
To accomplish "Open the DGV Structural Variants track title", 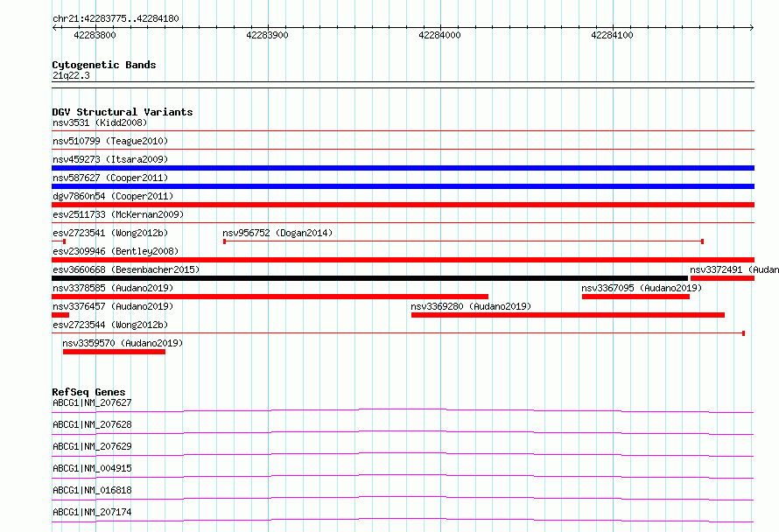I will click(123, 112).
